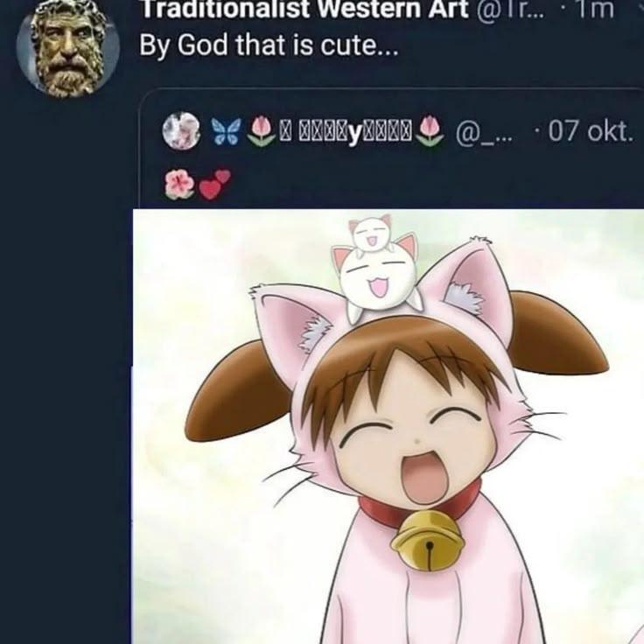Click the golden bell on the collar
This screenshot has height=644, width=644.
click(x=426, y=537)
